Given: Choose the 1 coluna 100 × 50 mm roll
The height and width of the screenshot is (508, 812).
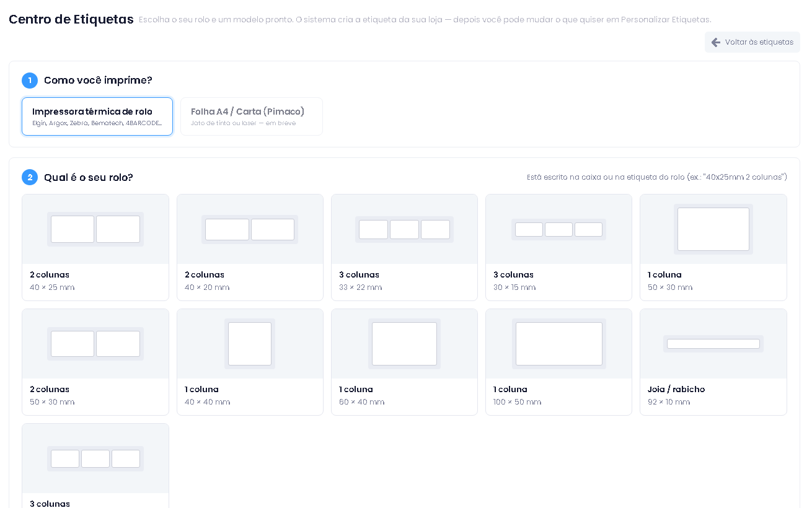Looking at the screenshot, I should coord(558,362).
